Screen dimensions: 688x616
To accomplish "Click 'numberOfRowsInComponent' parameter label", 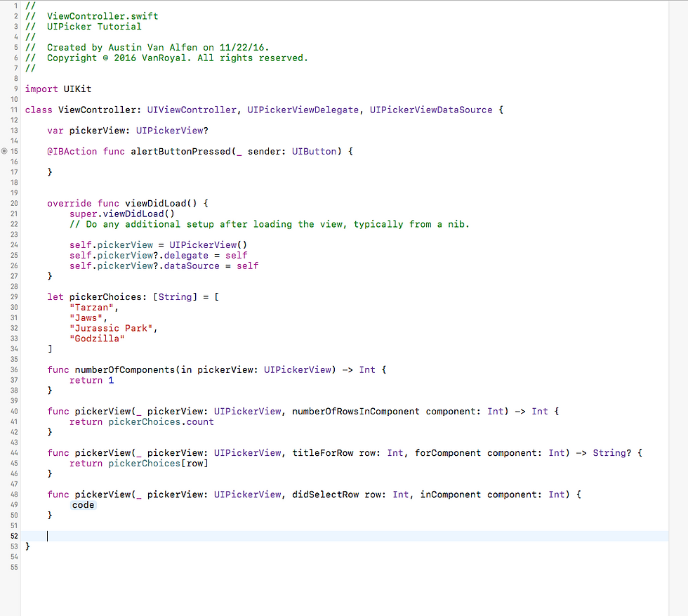I will (356, 412).
